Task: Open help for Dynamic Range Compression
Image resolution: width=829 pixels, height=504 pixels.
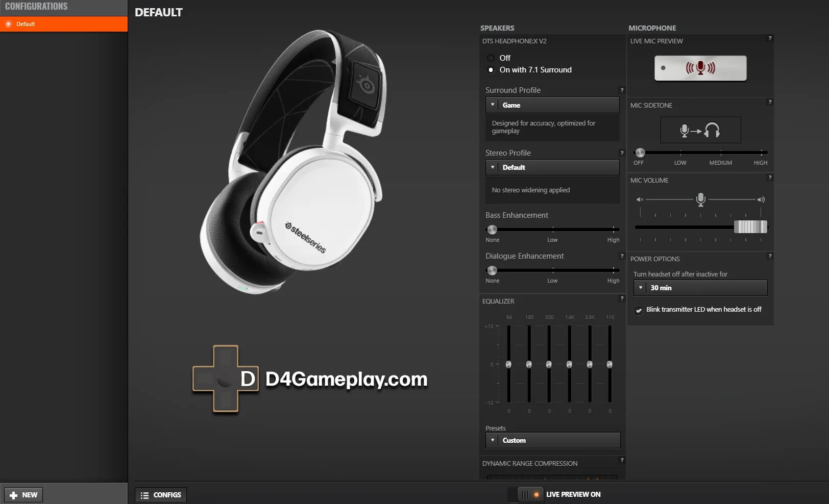Action: point(622,460)
